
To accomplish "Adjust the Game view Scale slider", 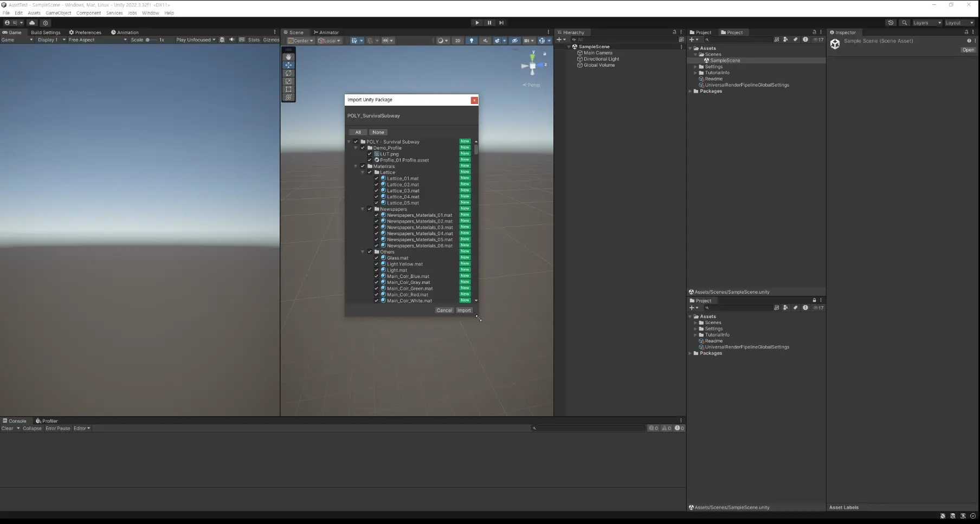I will [x=151, y=40].
